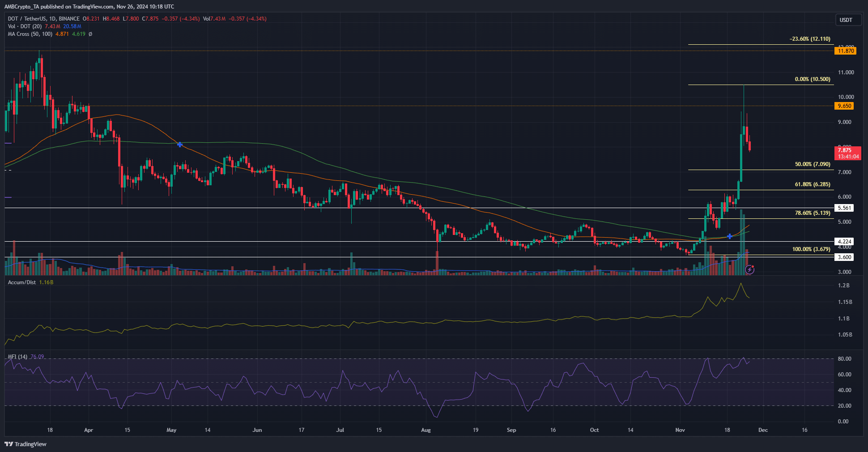Click the 5.561 horizontal line price label
The image size is (868, 452).
pyautogui.click(x=844, y=208)
